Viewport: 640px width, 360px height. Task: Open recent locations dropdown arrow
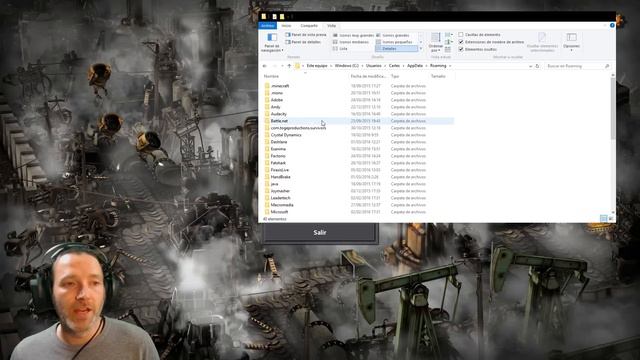tap(282, 66)
